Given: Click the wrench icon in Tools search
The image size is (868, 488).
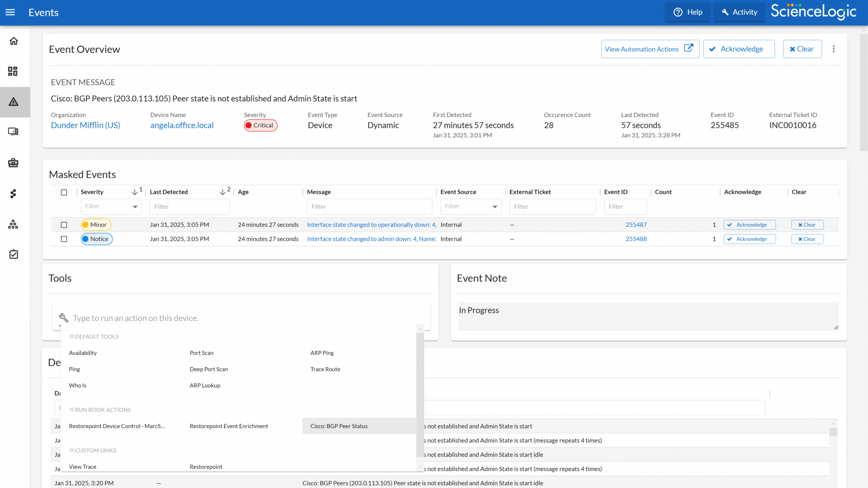Looking at the screenshot, I should coord(63,318).
